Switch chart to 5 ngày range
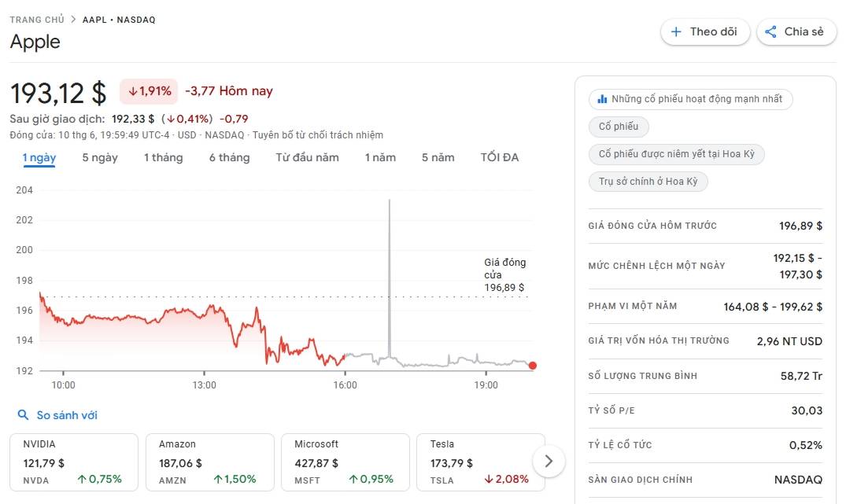 100,157
